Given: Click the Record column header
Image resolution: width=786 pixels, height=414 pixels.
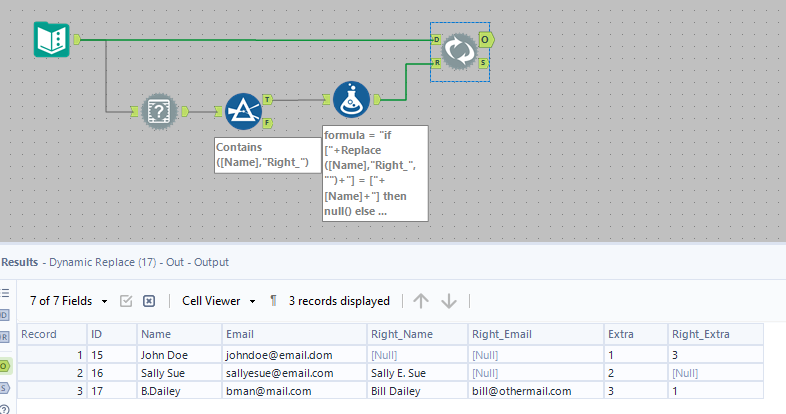Looking at the screenshot, I should (52, 334).
